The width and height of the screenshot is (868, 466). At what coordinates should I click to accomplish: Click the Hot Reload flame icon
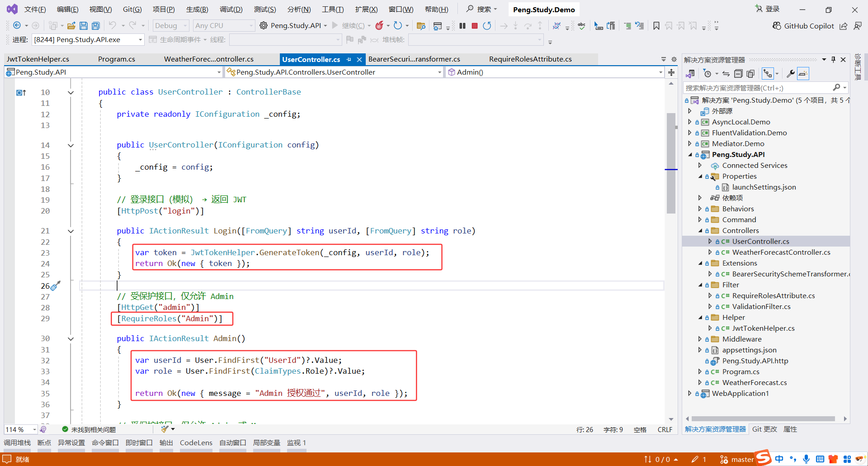click(x=379, y=26)
